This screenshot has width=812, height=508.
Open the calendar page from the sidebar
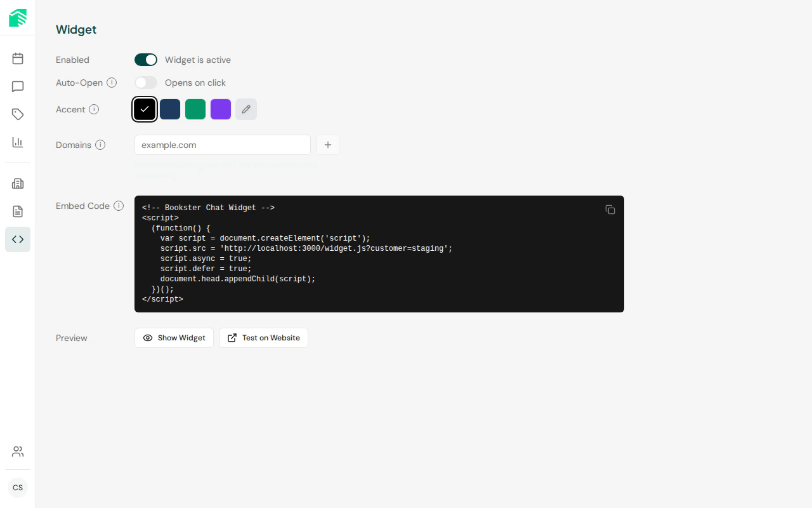pyautogui.click(x=18, y=58)
